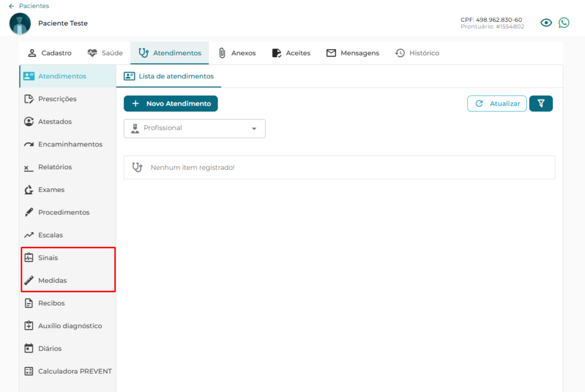This screenshot has width=585, height=392.
Task: Select Atendimentos in the left sidebar
Action: (68, 76)
